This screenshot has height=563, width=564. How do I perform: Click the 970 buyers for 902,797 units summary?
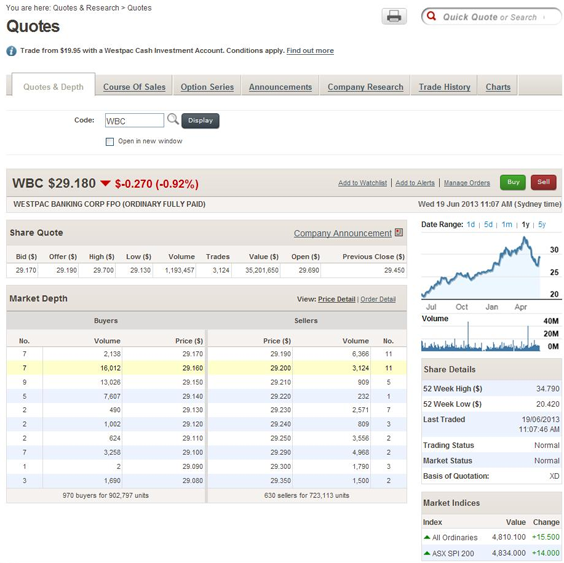[105, 495]
